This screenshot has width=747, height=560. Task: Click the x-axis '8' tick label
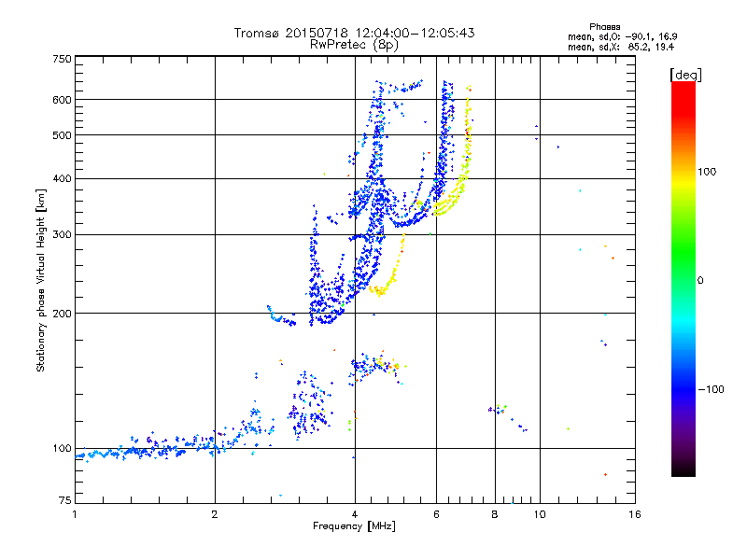(495, 514)
